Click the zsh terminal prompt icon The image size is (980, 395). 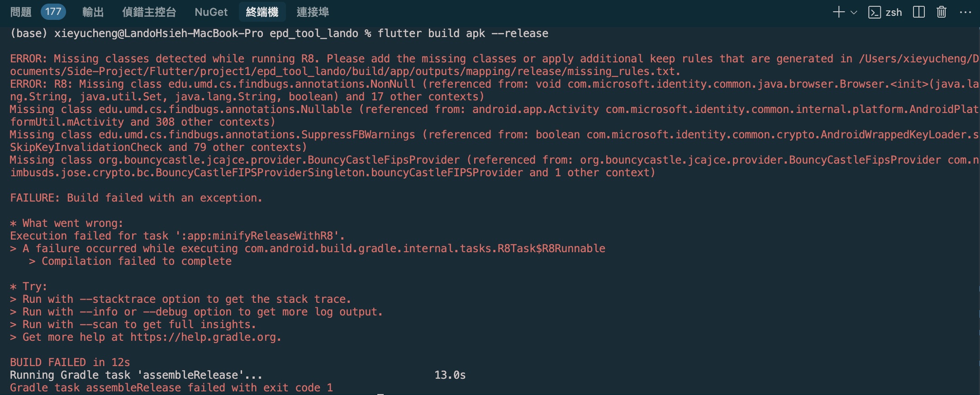[874, 12]
